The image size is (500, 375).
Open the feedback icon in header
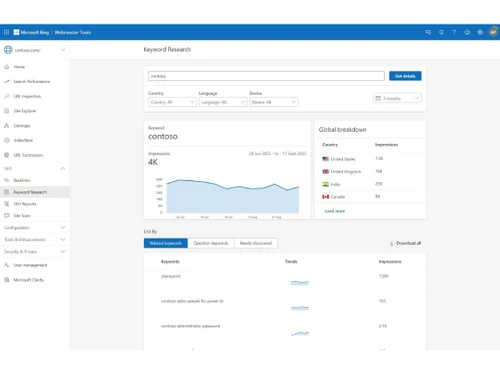428,32
